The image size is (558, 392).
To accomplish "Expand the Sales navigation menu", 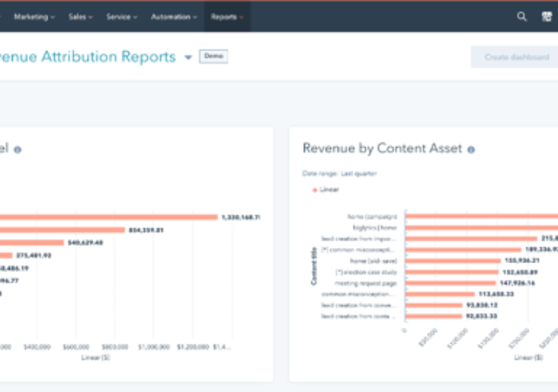I will tap(81, 17).
